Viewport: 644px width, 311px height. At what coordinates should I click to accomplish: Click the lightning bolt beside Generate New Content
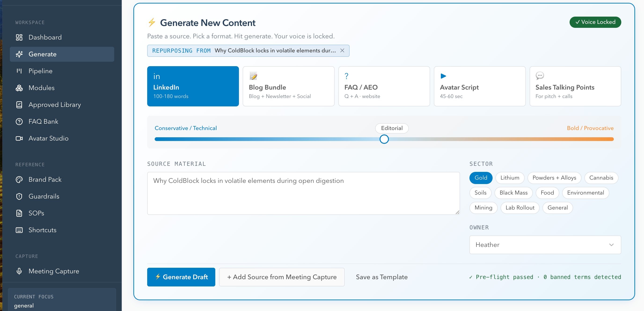152,22
